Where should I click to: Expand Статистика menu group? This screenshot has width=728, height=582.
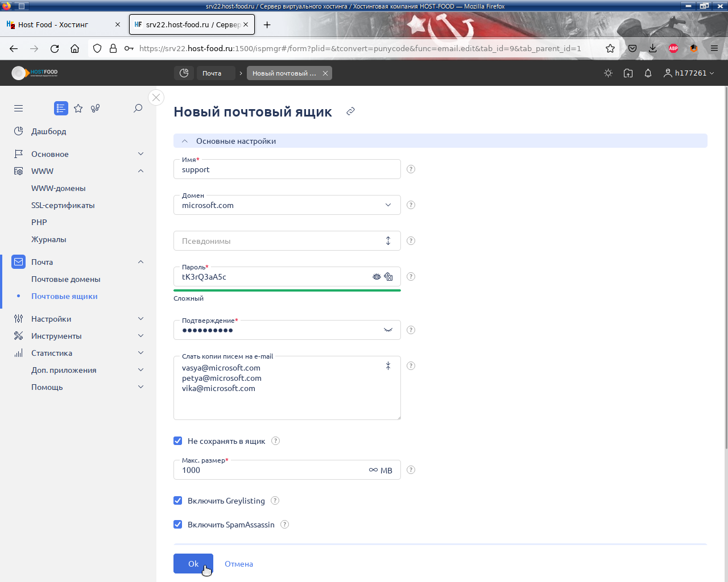pos(141,353)
